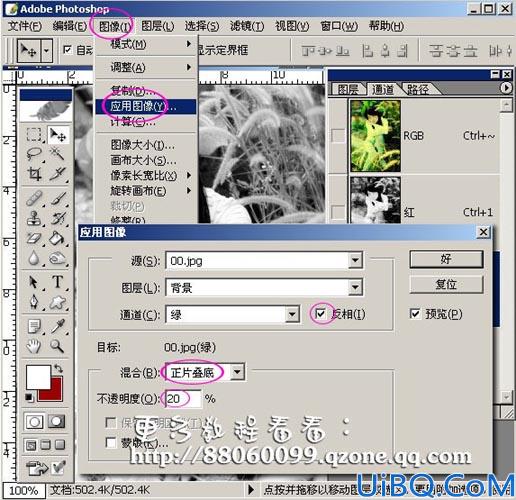Image resolution: width=516 pixels, height=500 pixels.
Task: Select the Hand tool
Action: coord(34,347)
